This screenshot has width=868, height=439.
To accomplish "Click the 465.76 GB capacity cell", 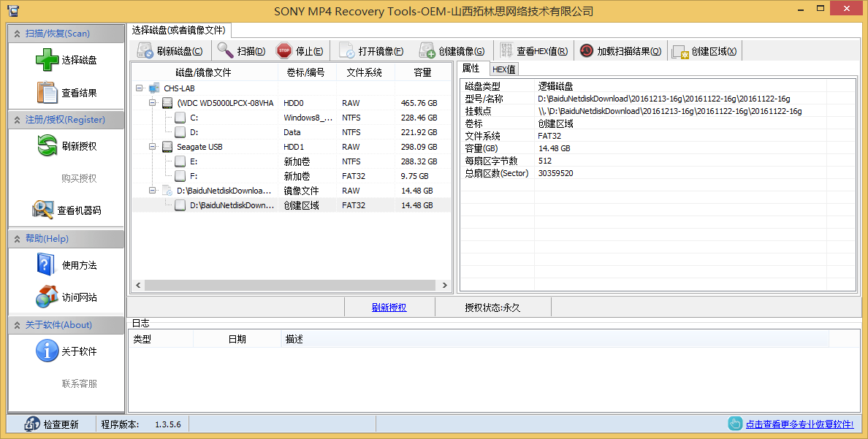I will (x=419, y=103).
